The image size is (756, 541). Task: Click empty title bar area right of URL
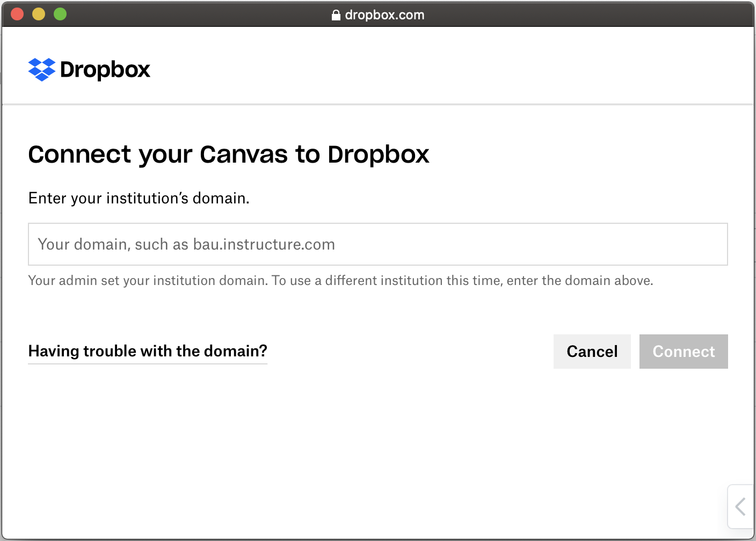(x=591, y=15)
